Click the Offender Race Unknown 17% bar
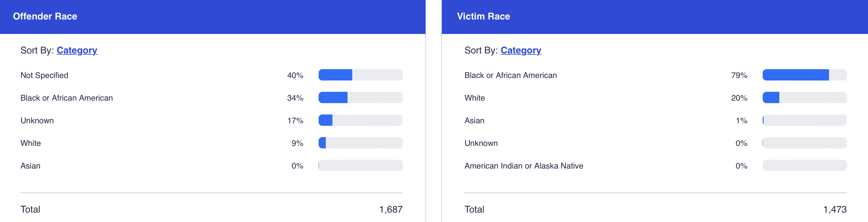868x222 pixels. pyautogui.click(x=360, y=120)
